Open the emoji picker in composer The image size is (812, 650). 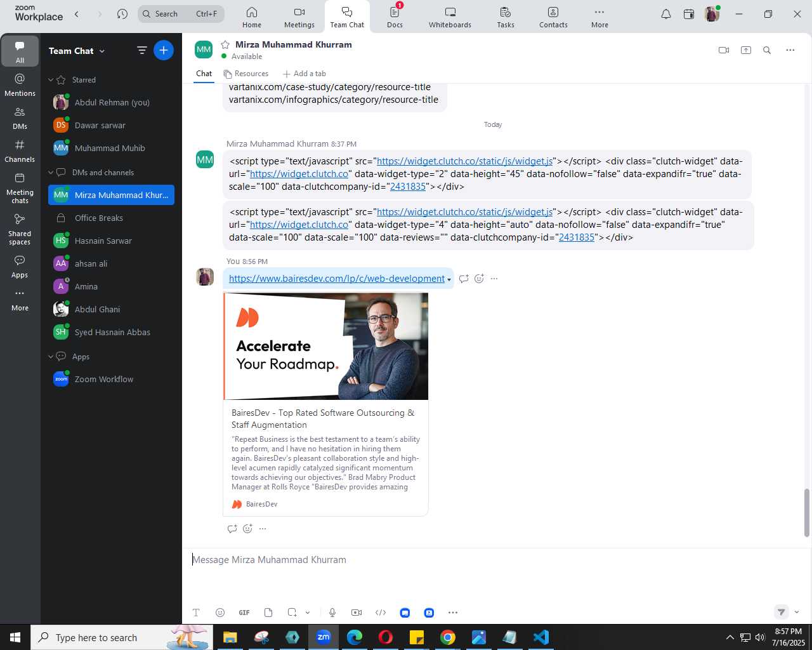click(220, 613)
